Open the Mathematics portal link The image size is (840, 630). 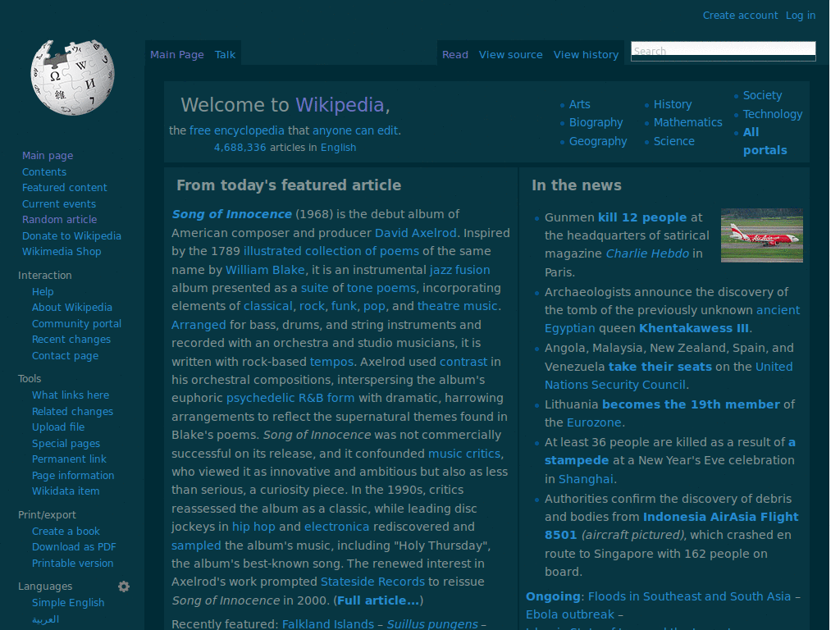click(x=688, y=123)
